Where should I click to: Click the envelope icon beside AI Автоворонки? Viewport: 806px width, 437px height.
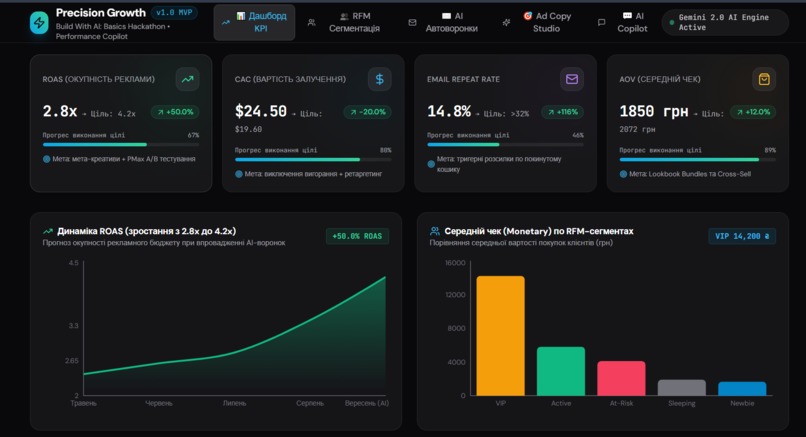pyautogui.click(x=412, y=23)
